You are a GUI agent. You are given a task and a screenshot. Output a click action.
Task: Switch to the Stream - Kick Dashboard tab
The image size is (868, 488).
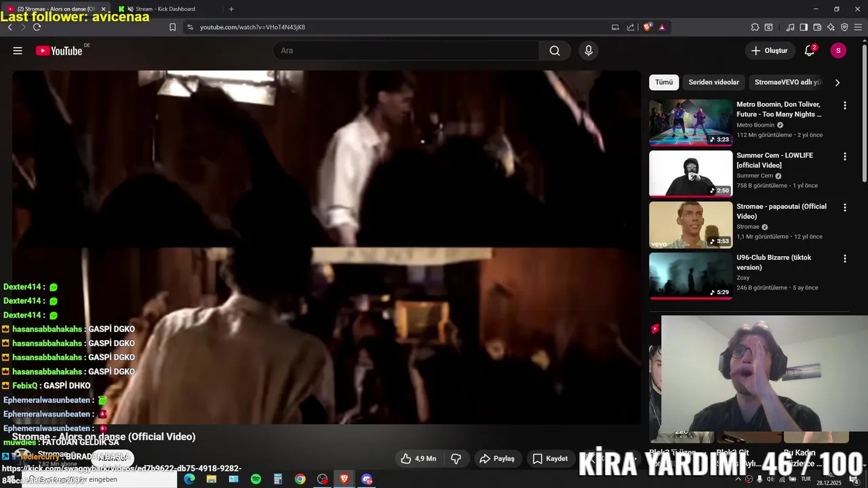(165, 9)
